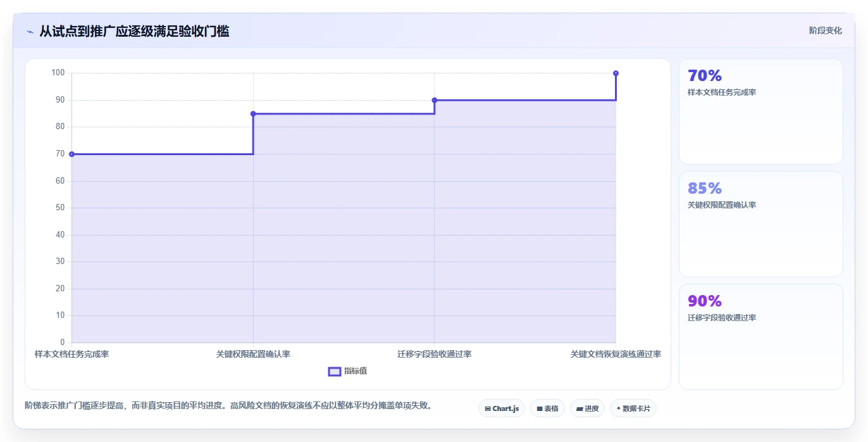The height and width of the screenshot is (442, 868).
Task: Click x-axis label 关键文档恢复演练通过率
Action: click(x=616, y=354)
